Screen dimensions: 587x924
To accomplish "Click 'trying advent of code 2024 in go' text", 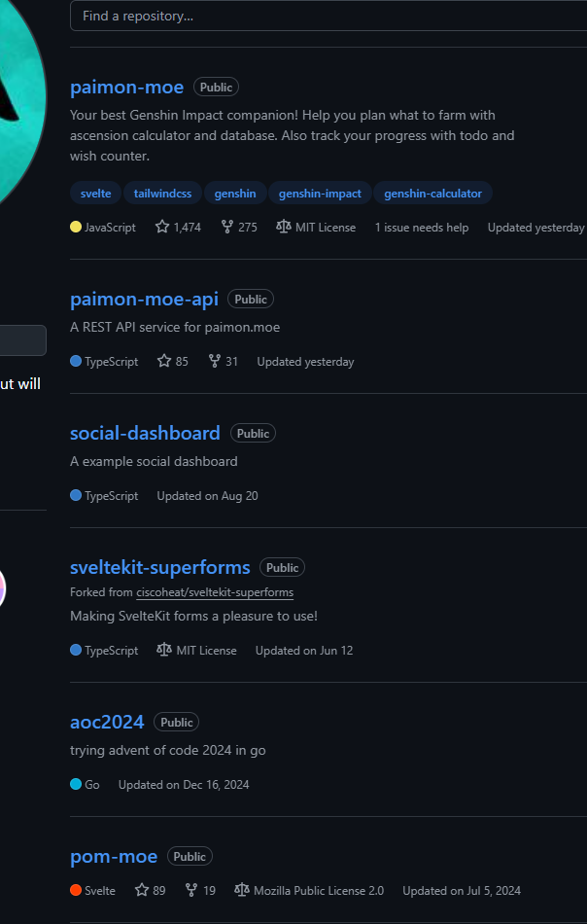I will pos(168,750).
